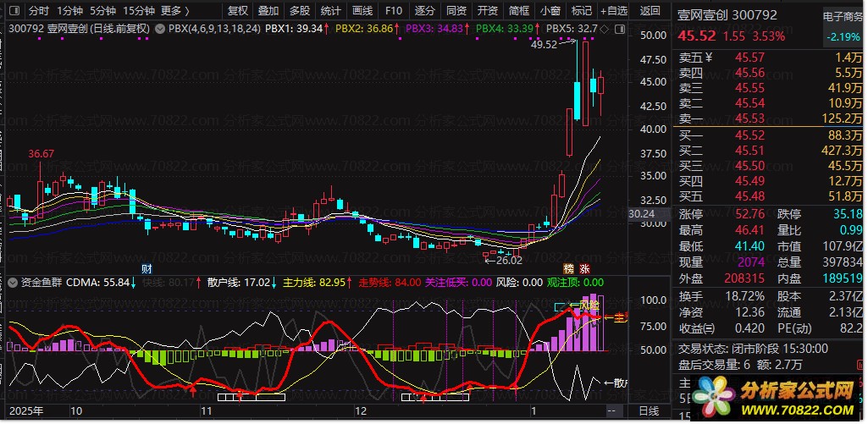
Task: Click month 12 on time axis
Action: 361,410
